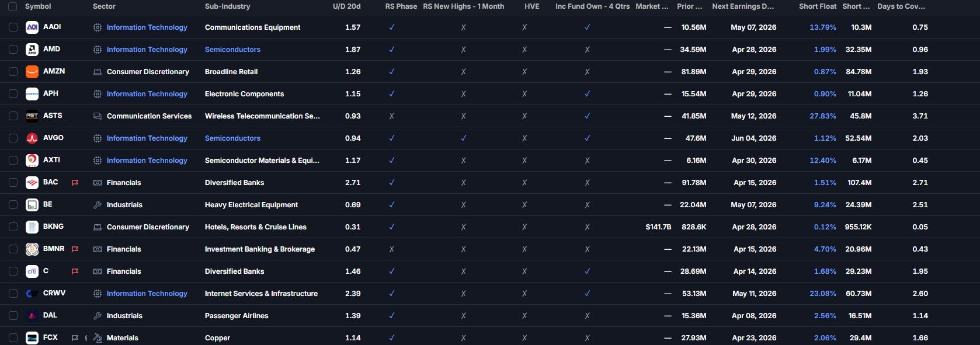Click the Materials sector icon in the FCX row
Viewport: 980px width, 345px height.
click(98, 338)
